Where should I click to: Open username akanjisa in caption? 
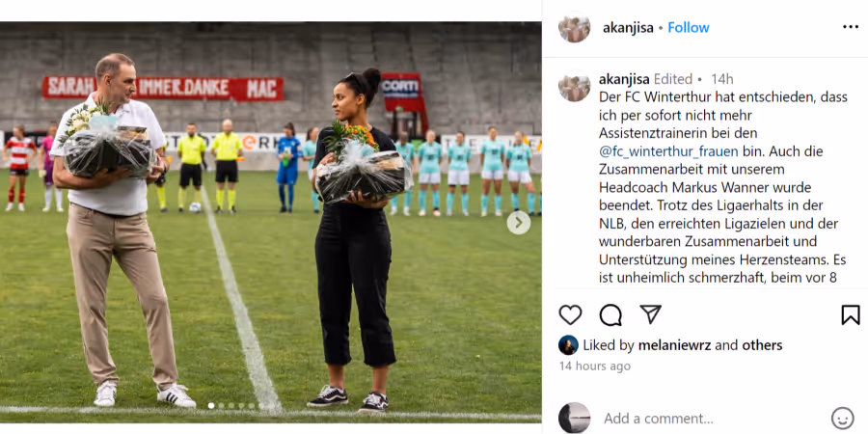pos(624,79)
